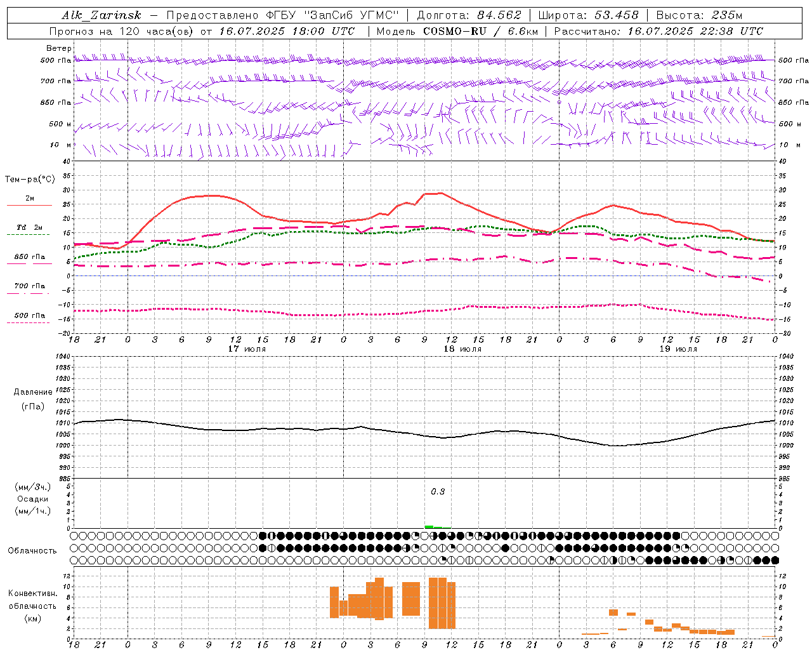Select the model name COSMO-RU / 6.6км
Screen dimensions: 812x650
coord(481,31)
